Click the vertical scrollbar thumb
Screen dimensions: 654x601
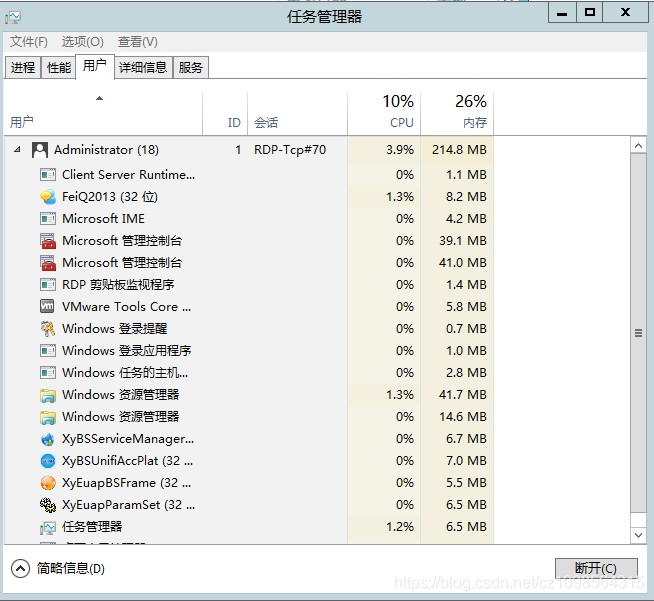[638, 333]
